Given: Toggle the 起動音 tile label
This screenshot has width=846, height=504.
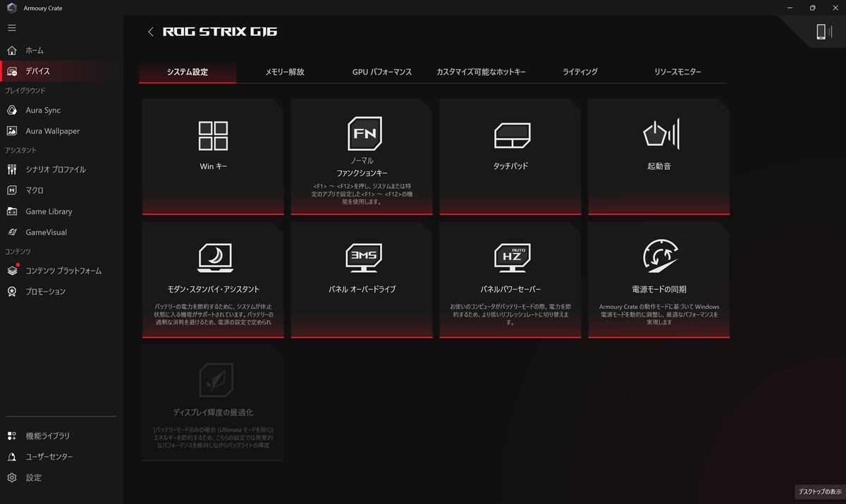Looking at the screenshot, I should (x=659, y=166).
